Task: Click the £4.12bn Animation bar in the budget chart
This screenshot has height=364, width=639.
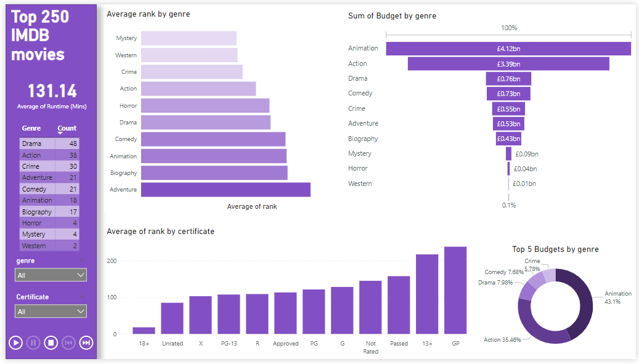Action: pyautogui.click(x=508, y=48)
